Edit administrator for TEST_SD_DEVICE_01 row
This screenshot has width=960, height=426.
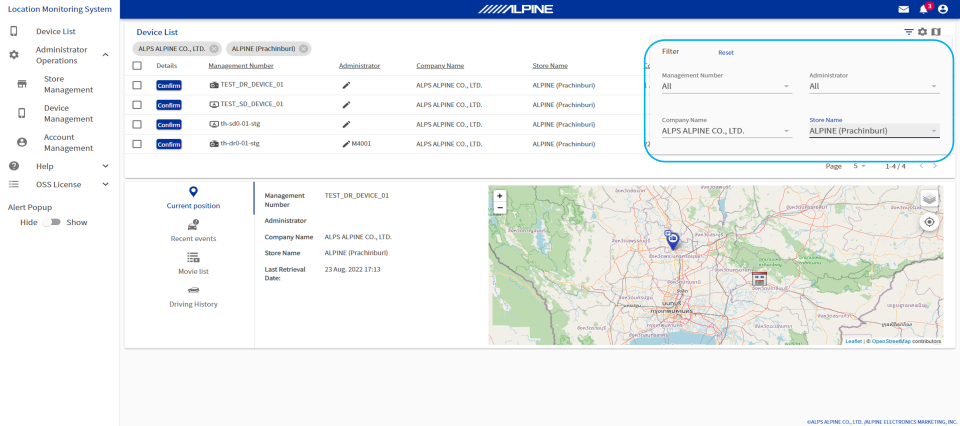347,105
